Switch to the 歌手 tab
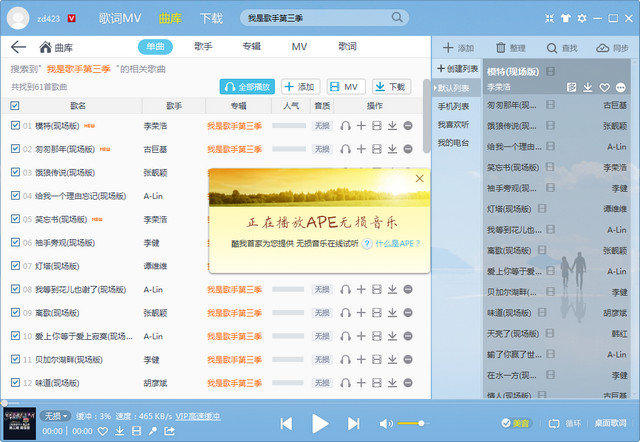 coord(203,47)
